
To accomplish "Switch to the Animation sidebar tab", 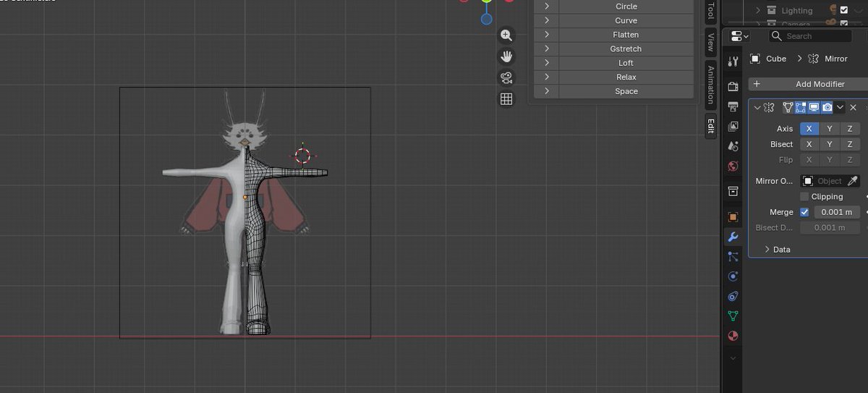I will pos(710,85).
